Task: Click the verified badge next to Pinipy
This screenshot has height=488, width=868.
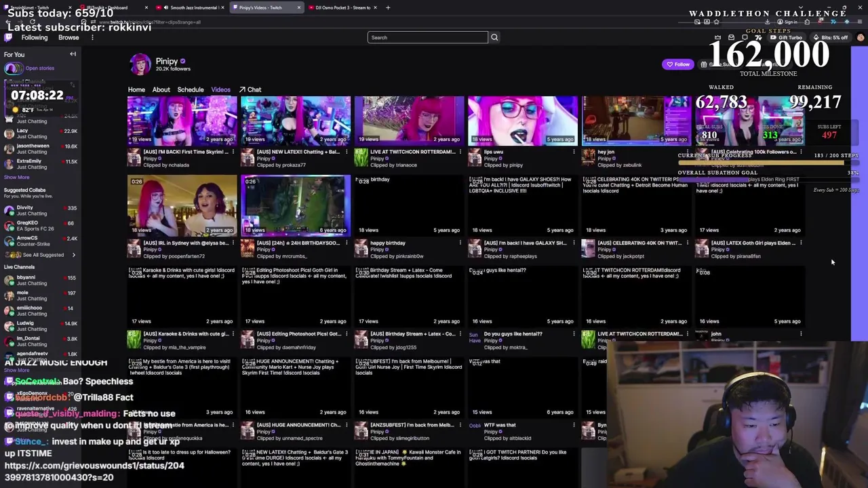Action: 182,61
